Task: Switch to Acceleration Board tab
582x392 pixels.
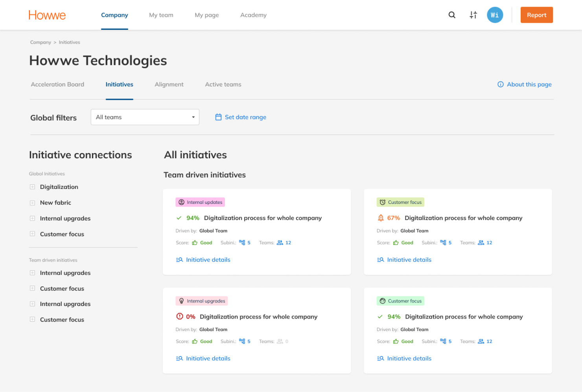Action: pyautogui.click(x=57, y=84)
